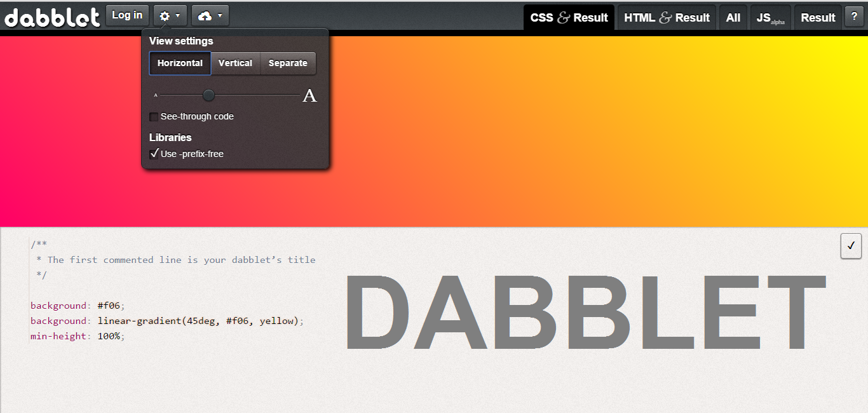The height and width of the screenshot is (413, 868).
Task: Click the checkmark validate button in editor
Action: click(851, 246)
